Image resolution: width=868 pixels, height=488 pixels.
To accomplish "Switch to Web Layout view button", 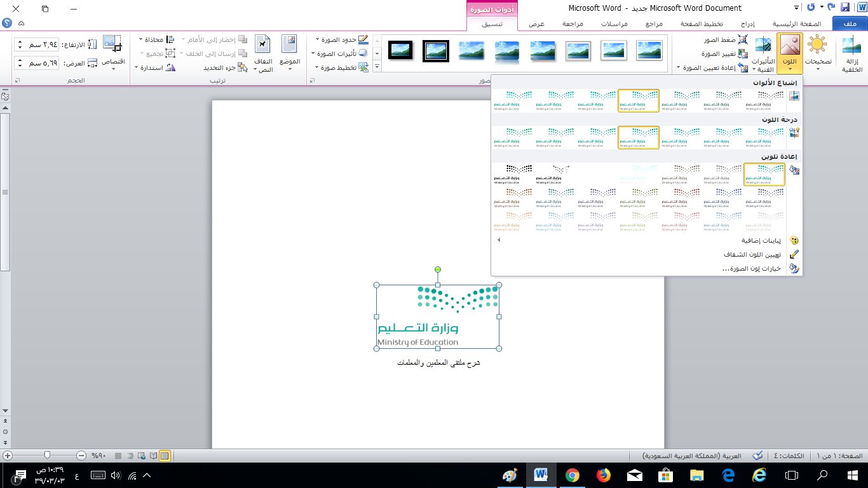I will click(x=142, y=456).
